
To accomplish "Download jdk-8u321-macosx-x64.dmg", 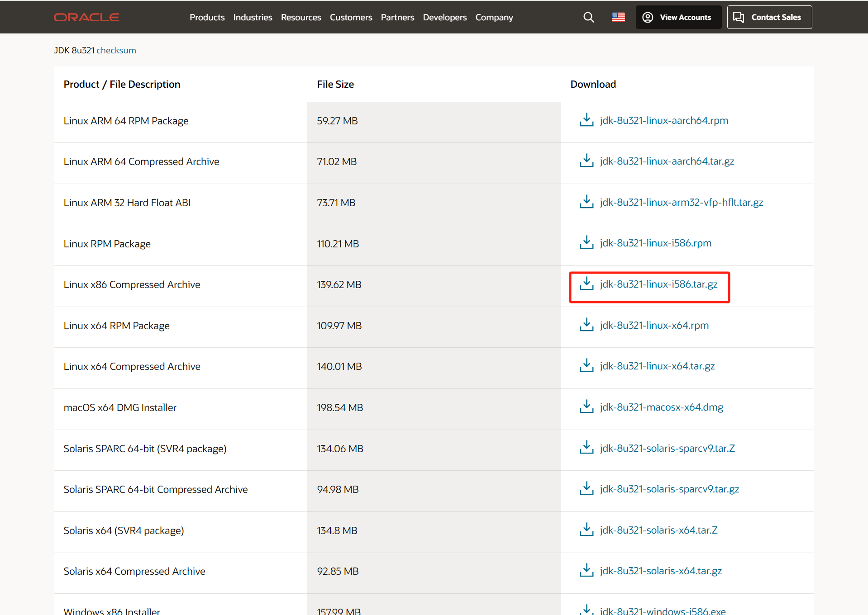I will point(662,407).
